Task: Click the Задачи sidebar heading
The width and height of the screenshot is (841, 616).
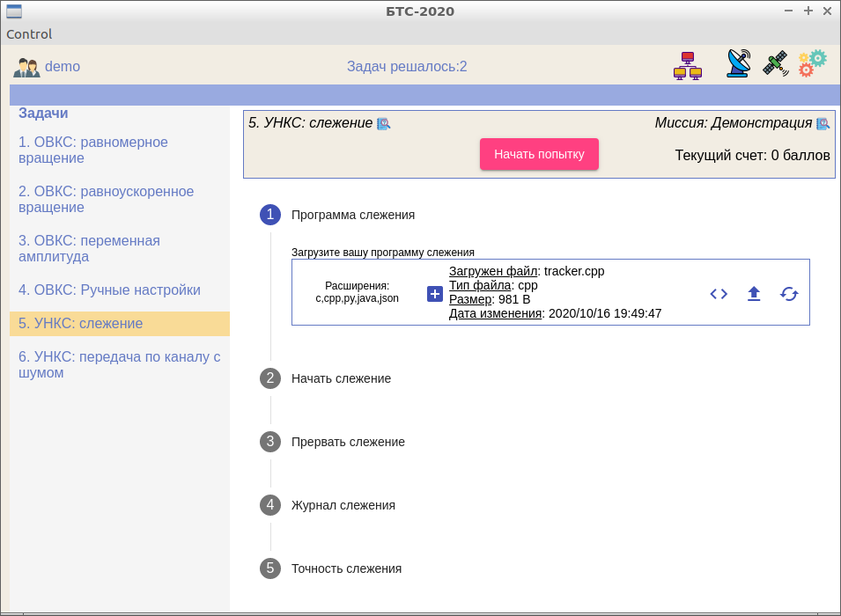Action: (43, 114)
